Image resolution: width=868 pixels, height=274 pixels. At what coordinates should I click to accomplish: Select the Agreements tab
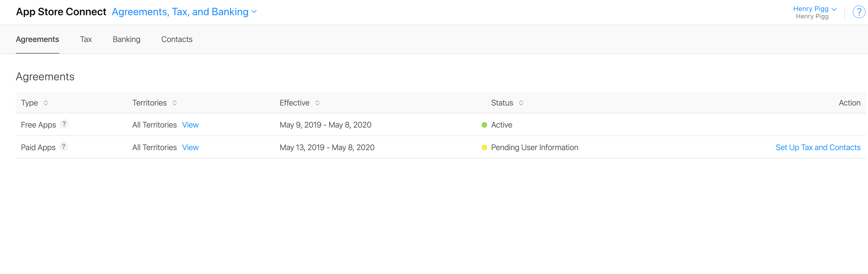click(38, 39)
